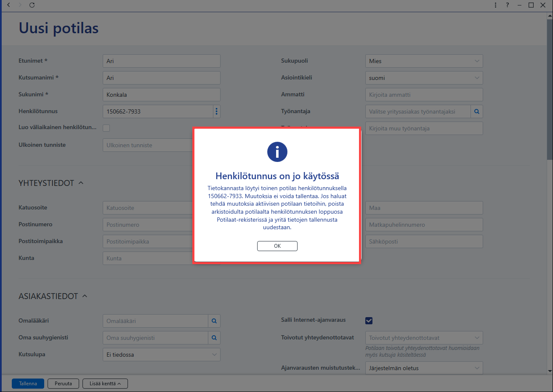Click the Kirjoita muu työnantaja field
The image size is (553, 392).
(x=424, y=128)
